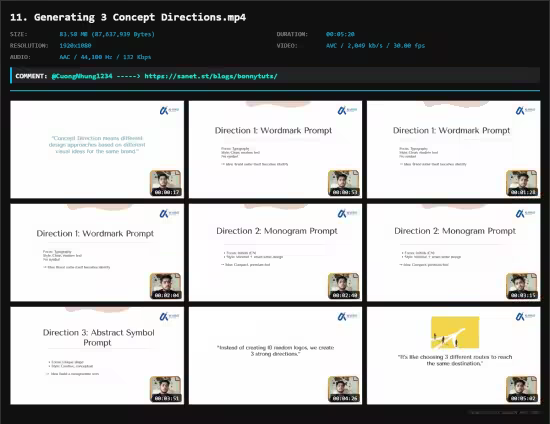Click the webcam overlay in the 00:05:02 frame
550x424 pixels.
point(522,389)
